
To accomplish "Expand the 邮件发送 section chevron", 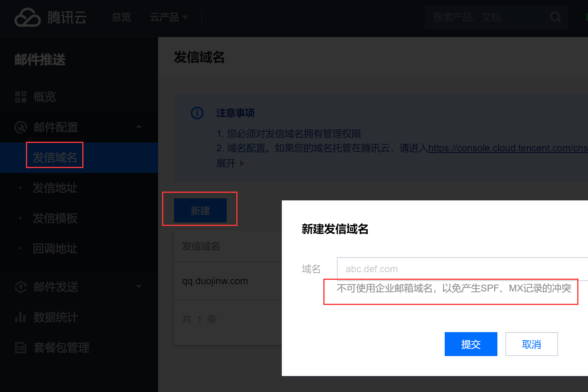I will click(x=139, y=286).
